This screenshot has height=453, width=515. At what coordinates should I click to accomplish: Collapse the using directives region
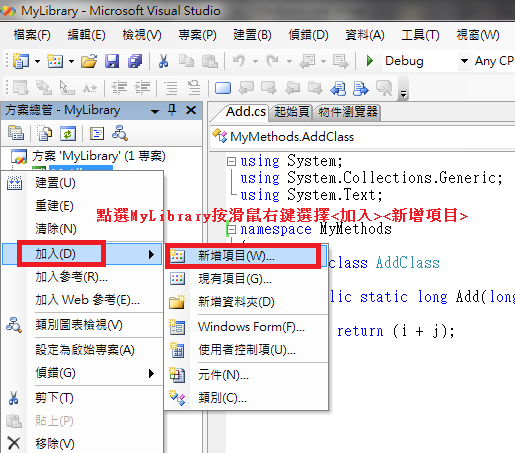(231, 162)
